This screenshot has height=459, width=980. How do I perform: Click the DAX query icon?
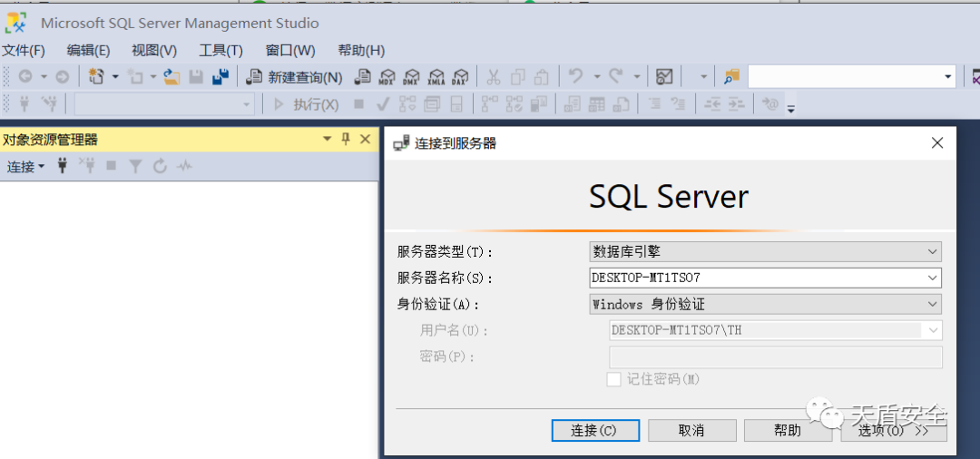(x=461, y=77)
